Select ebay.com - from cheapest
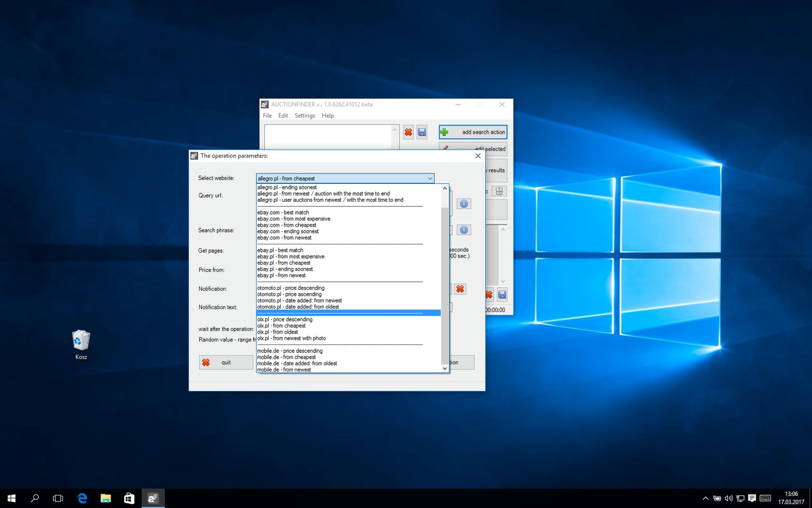This screenshot has height=508, width=812. (x=348, y=225)
